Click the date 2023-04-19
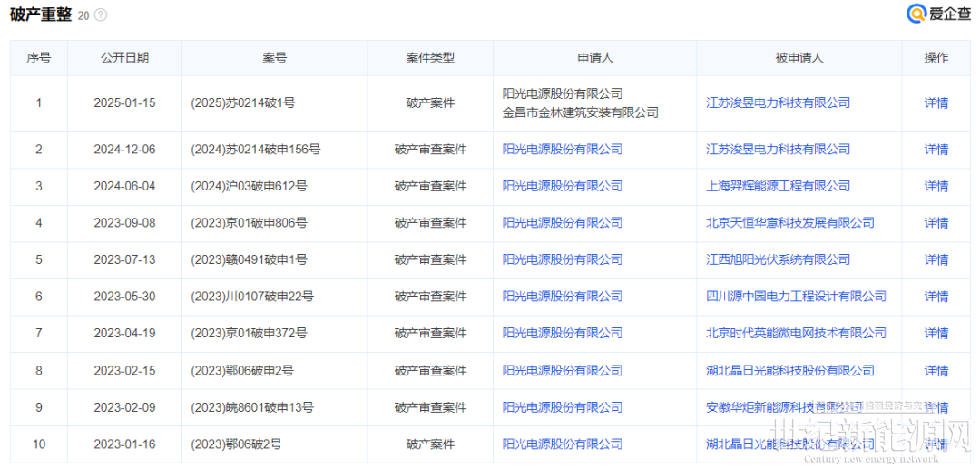The image size is (980, 468). coord(124,333)
